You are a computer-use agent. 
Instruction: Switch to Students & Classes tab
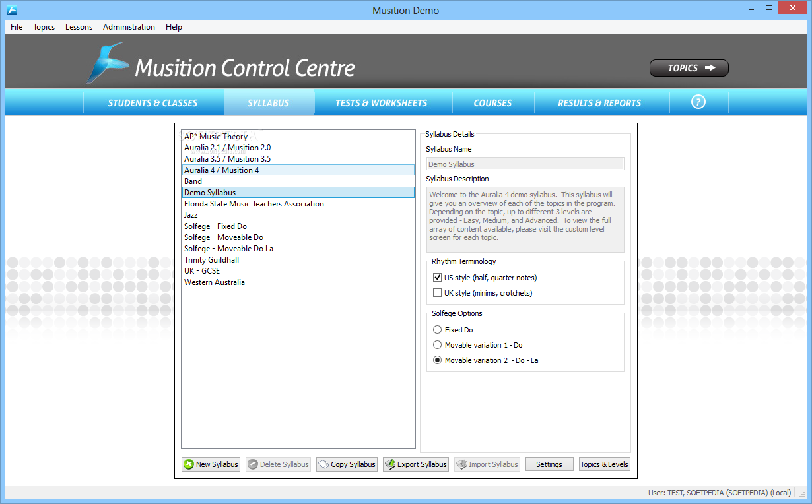[153, 103]
